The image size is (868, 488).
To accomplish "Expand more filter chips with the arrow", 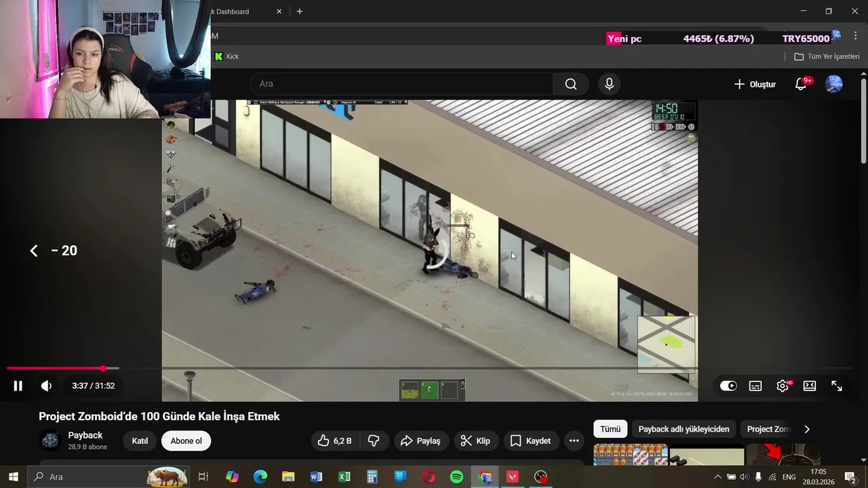I will point(807,429).
